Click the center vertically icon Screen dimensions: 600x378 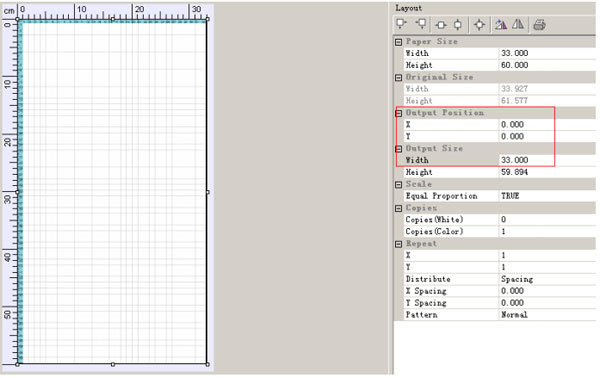[458, 25]
